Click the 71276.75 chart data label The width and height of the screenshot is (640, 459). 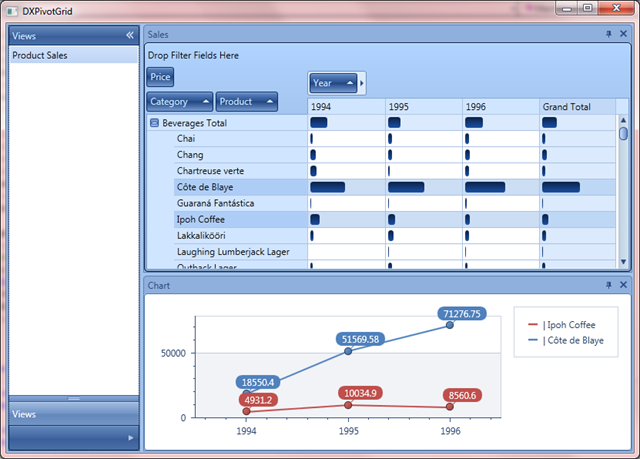[462, 314]
